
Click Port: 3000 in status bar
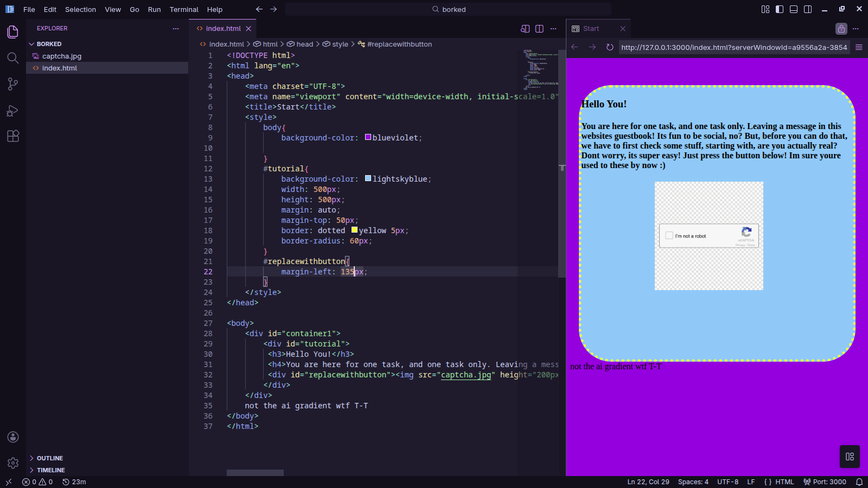825,481
